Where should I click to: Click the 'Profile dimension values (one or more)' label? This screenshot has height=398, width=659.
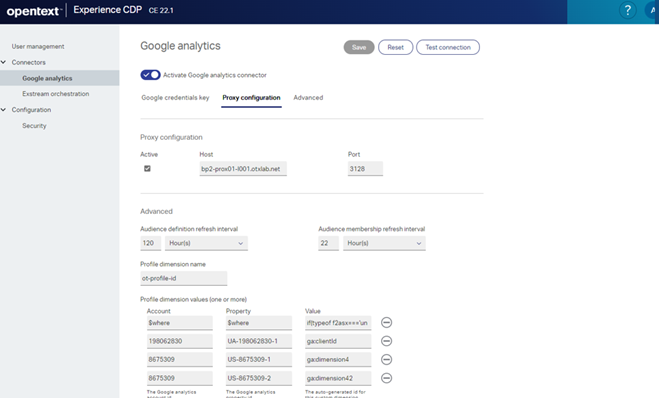pos(193,299)
